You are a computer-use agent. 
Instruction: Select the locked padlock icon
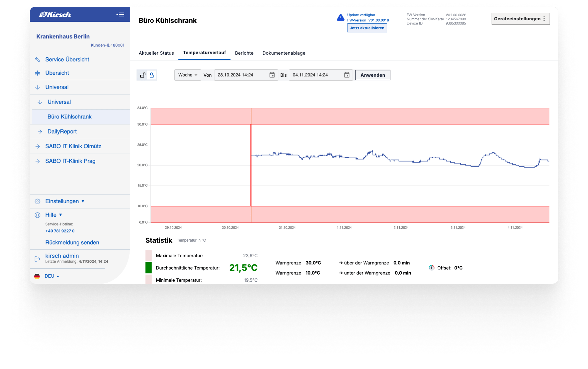pyautogui.click(x=152, y=75)
